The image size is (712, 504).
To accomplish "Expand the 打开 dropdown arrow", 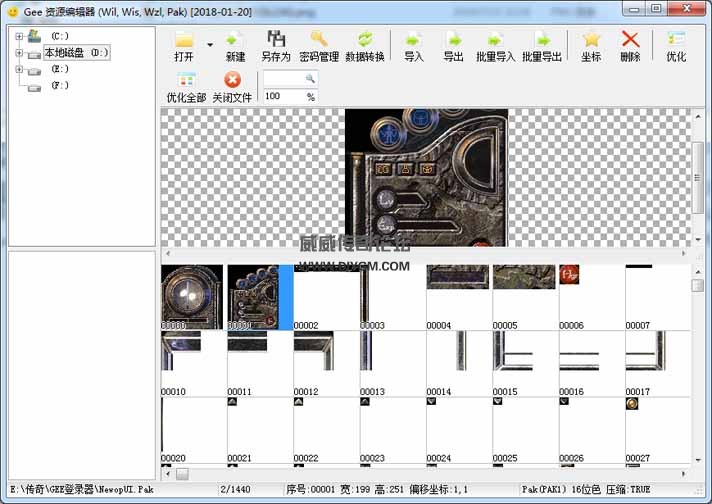I will tap(210, 45).
